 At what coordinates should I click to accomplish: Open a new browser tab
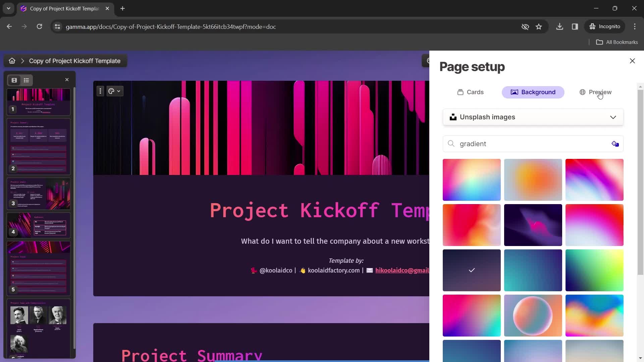[123, 8]
